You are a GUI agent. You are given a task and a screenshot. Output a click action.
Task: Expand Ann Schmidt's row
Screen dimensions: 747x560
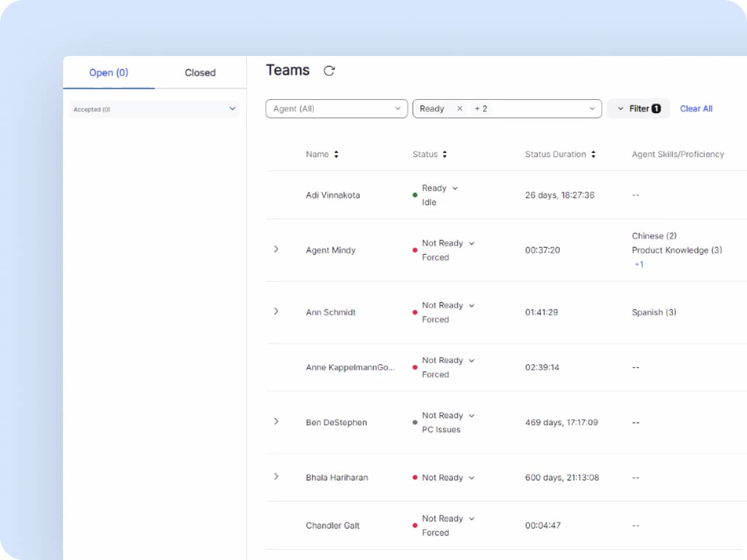click(x=276, y=311)
